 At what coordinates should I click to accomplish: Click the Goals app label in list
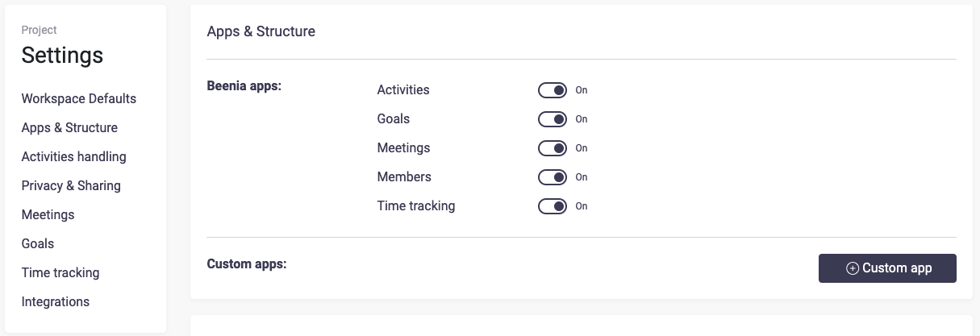(394, 119)
